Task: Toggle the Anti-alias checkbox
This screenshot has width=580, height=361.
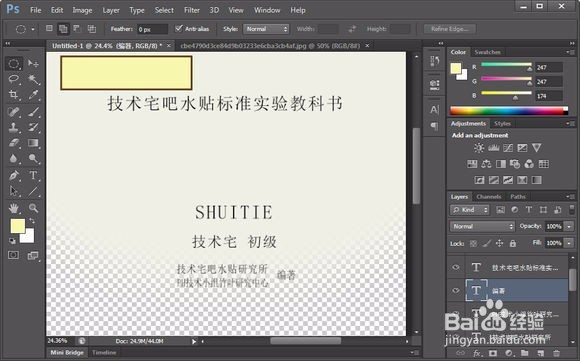Action: [x=179, y=28]
